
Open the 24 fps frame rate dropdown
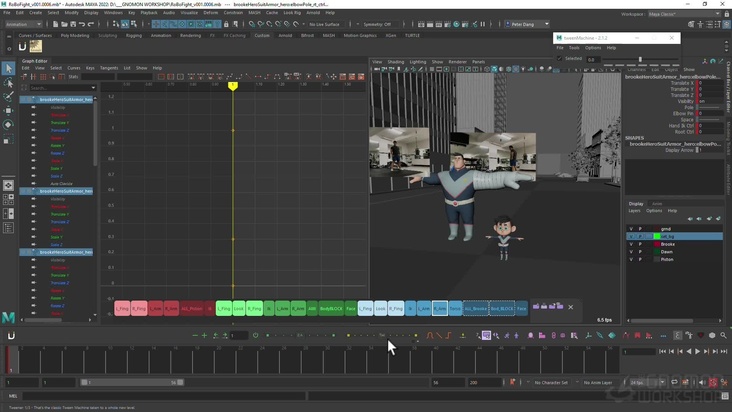pyautogui.click(x=648, y=383)
